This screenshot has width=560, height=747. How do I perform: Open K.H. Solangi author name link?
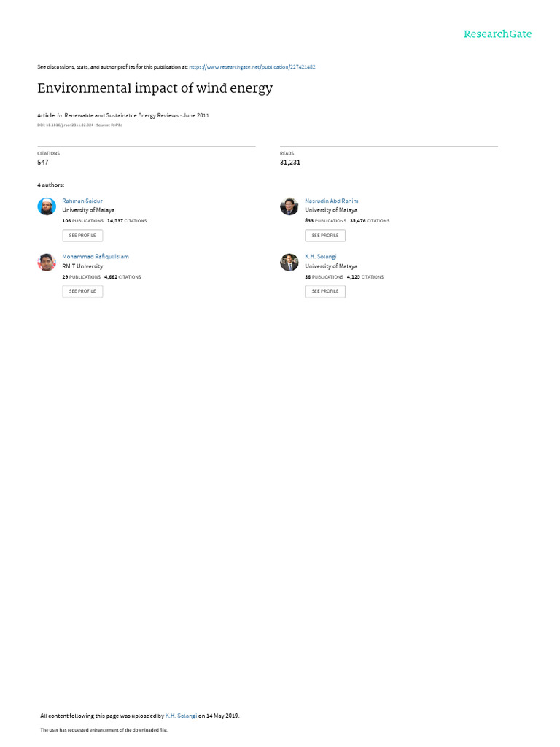[x=321, y=256]
